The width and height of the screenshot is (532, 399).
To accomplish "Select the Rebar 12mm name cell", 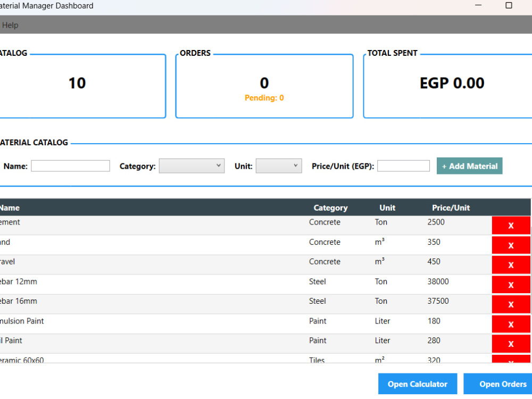I will click(x=18, y=281).
